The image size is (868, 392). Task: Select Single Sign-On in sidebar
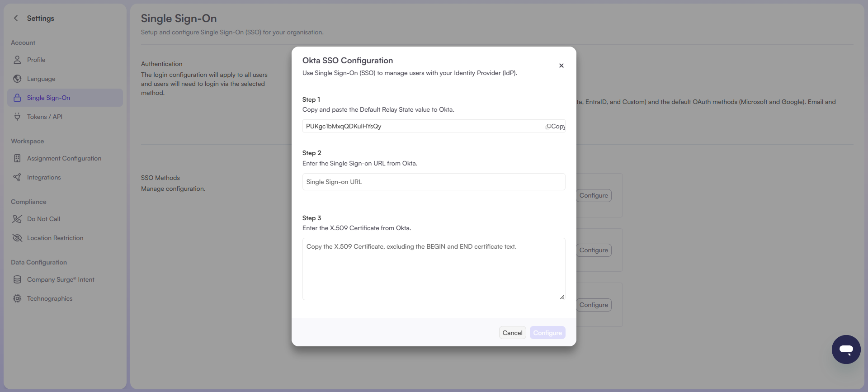click(48, 98)
